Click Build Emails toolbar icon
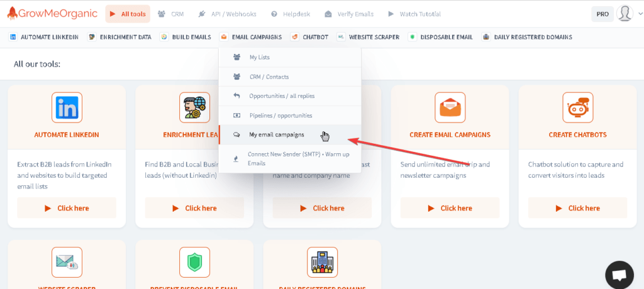The height and width of the screenshot is (289, 644). 164,37
